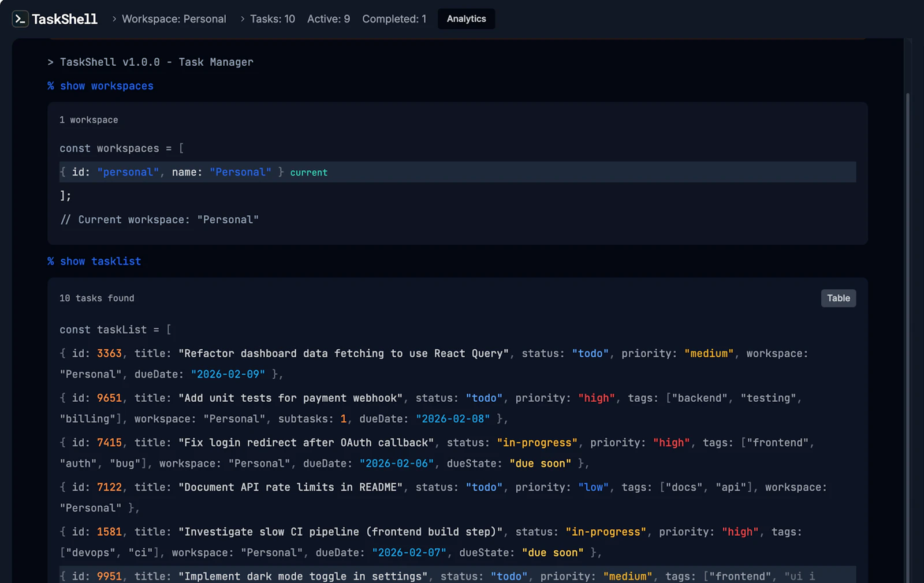Click the current label on Personal workspace
This screenshot has width=924, height=583.
point(308,172)
